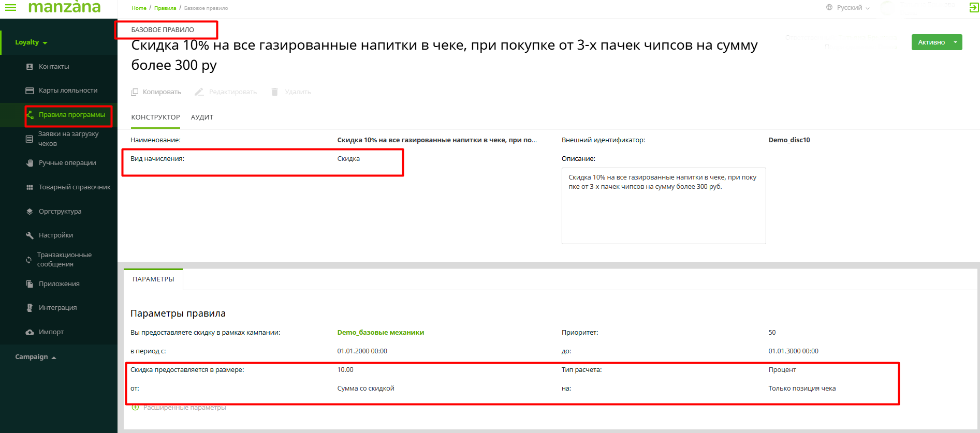Click the Ручные операции hand icon
The width and height of the screenshot is (980, 433).
pos(30,163)
